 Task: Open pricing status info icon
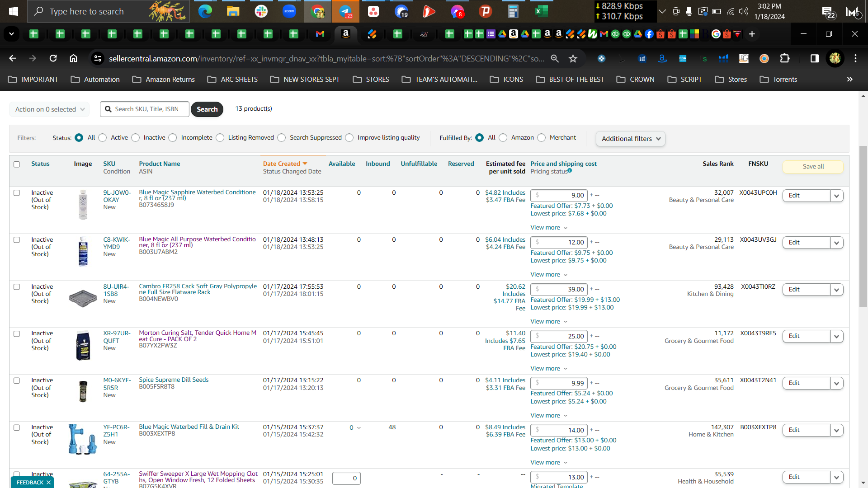click(570, 170)
